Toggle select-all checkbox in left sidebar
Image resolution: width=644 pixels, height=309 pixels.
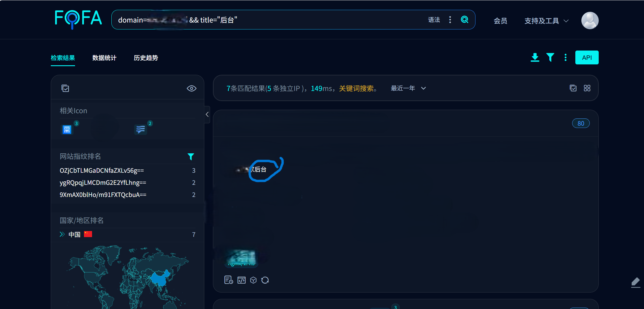click(65, 88)
